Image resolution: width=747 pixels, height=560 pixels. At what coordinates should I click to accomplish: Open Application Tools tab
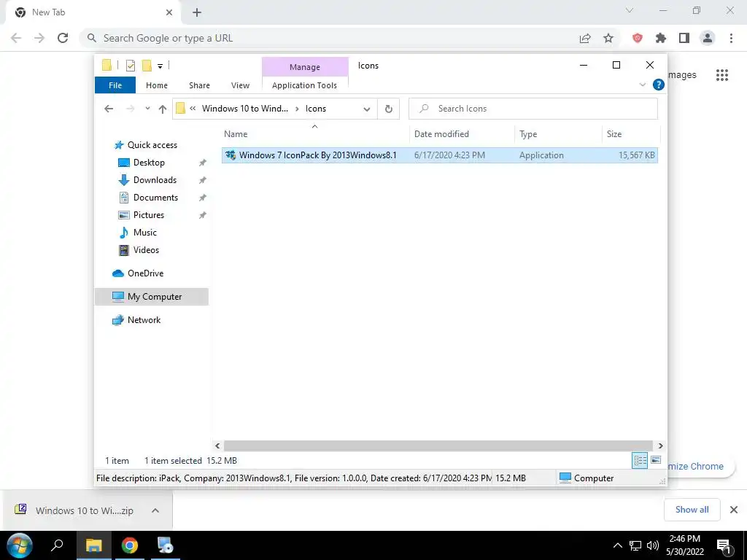pyautogui.click(x=304, y=85)
